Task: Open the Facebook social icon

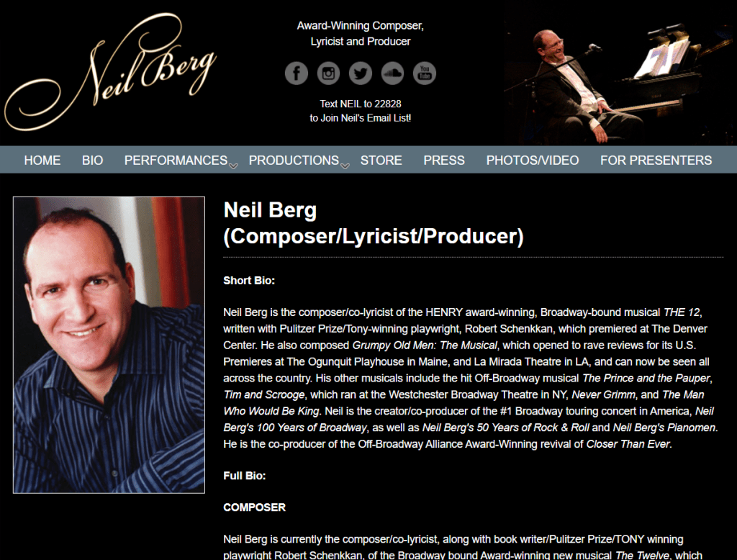Action: [x=297, y=73]
